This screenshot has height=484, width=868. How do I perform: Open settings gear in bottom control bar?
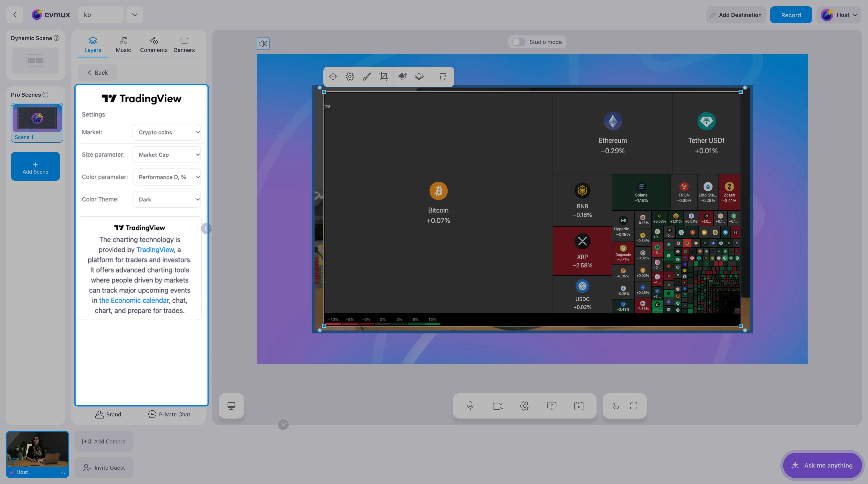coord(525,406)
